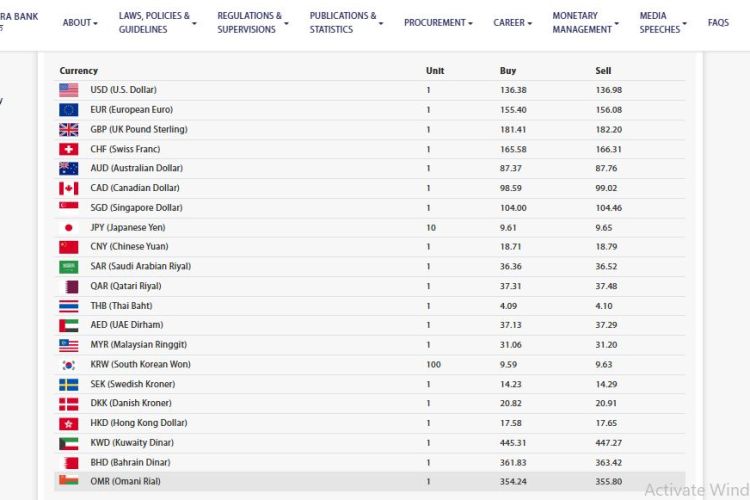This screenshot has height=500, width=750.
Task: Click the Oman flag icon
Action: 68,480
